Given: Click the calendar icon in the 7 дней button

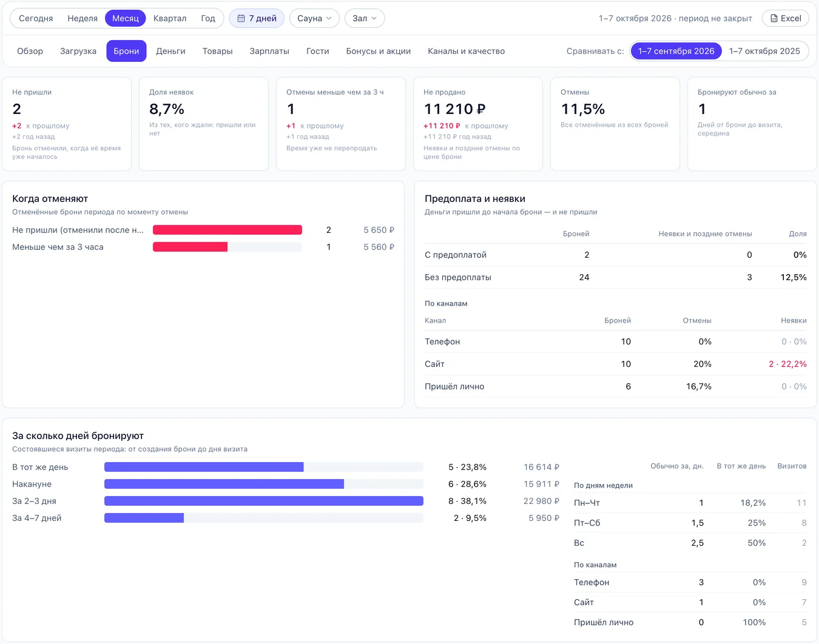Looking at the screenshot, I should point(241,18).
